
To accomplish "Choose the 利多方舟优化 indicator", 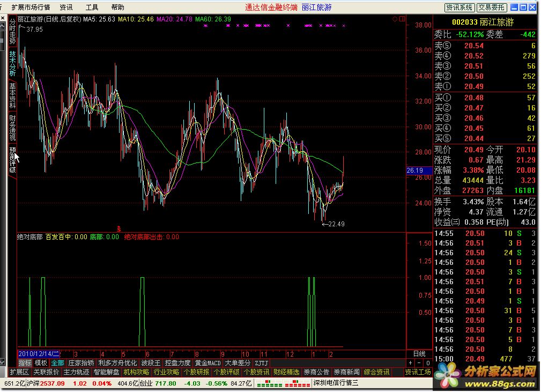I will pos(118,363).
